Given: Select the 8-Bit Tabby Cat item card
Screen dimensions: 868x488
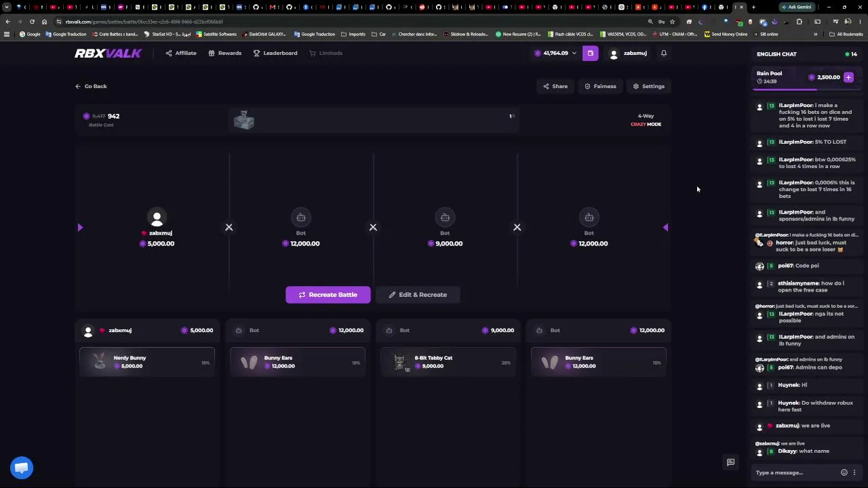Looking at the screenshot, I should tap(448, 362).
